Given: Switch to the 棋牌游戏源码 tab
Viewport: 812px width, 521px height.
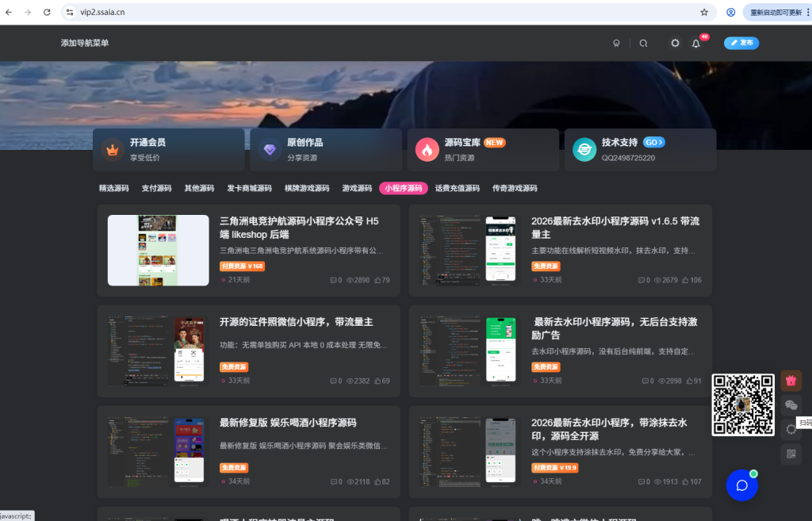Looking at the screenshot, I should pyautogui.click(x=307, y=188).
